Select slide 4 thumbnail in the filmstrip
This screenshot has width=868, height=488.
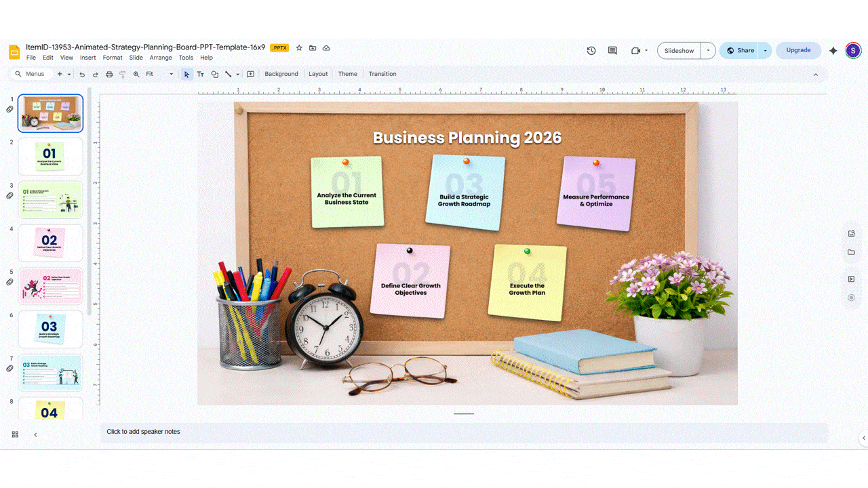50,243
